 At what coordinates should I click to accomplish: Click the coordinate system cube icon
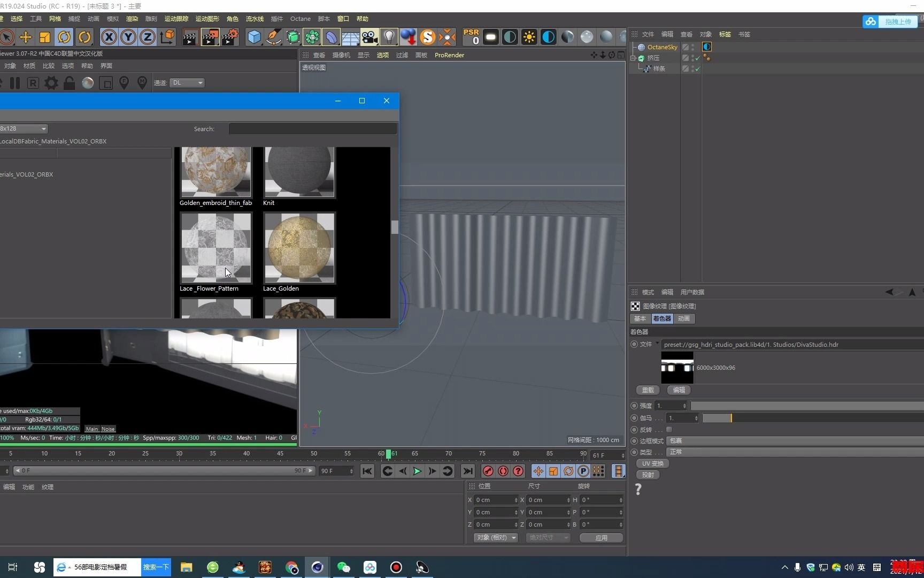(x=167, y=37)
